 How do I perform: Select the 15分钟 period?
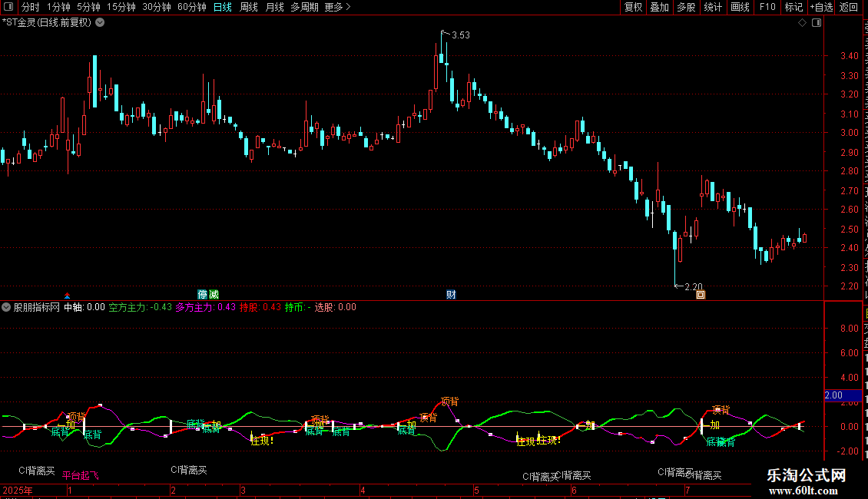click(121, 7)
